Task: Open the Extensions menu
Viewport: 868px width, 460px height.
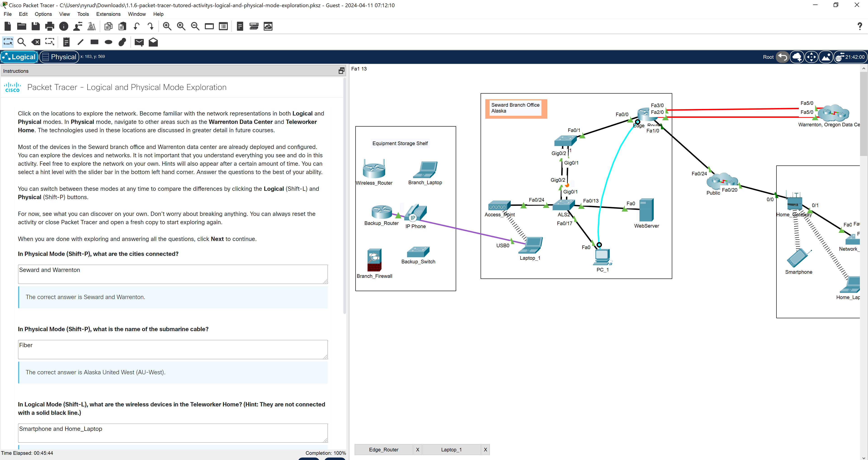Action: 108,14
